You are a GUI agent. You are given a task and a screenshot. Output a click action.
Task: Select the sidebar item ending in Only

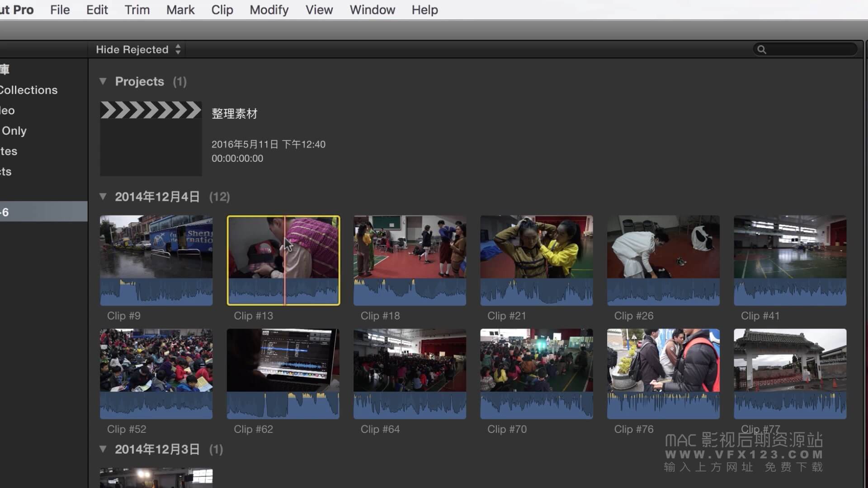coord(14,131)
